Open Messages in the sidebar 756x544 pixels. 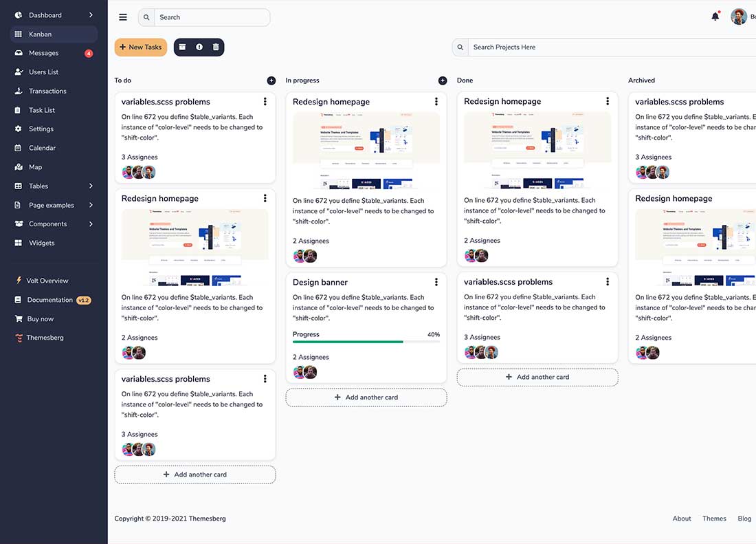(x=43, y=53)
